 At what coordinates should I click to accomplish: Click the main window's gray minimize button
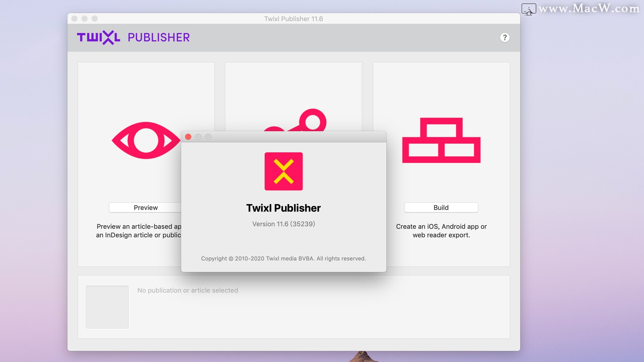point(85,19)
